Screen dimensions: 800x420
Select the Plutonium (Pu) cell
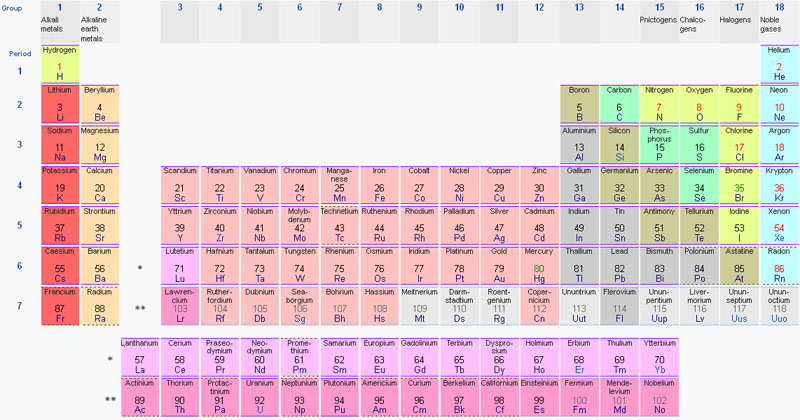[339, 397]
